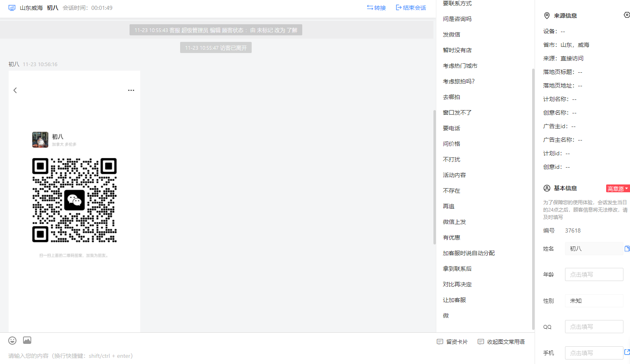The width and height of the screenshot is (630, 364).
Task: Click the 来源: 直接访问 entry
Action: (563, 58)
